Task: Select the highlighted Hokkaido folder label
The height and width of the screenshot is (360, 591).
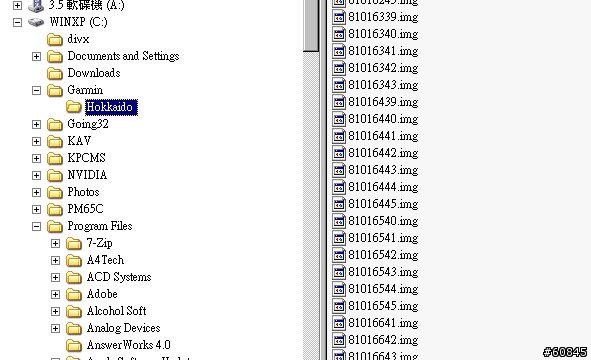Action: pos(111,107)
